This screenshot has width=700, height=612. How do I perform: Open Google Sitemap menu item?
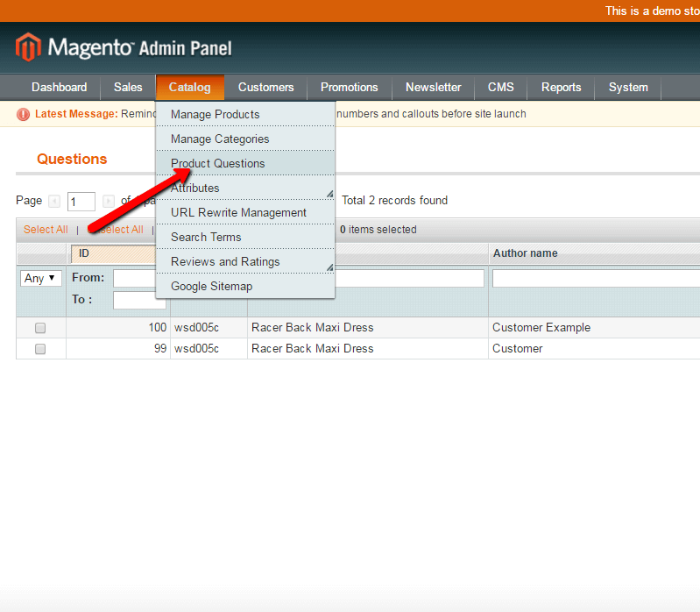point(211,287)
